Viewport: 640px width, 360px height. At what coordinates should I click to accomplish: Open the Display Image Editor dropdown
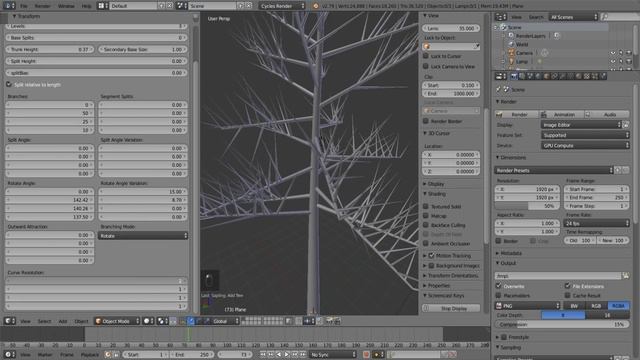[581, 125]
